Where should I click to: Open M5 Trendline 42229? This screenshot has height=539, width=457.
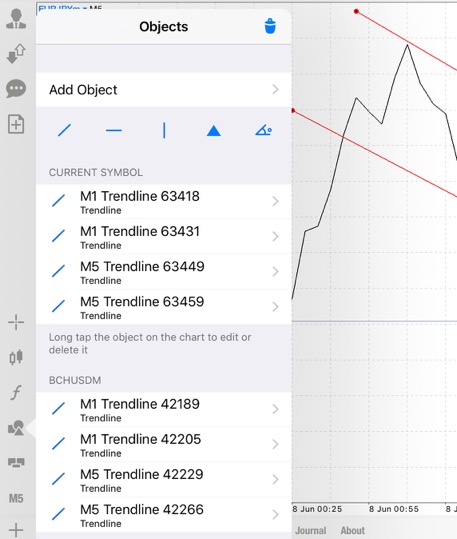164,480
